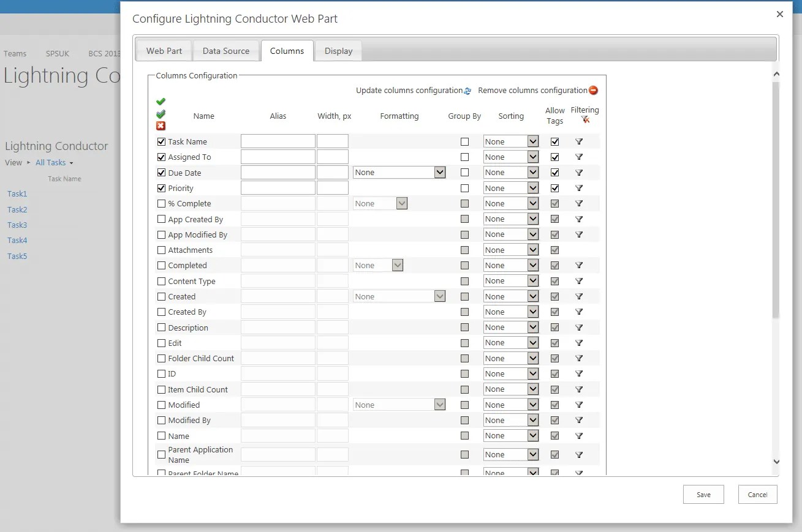The height and width of the screenshot is (532, 802).
Task: Enable the Attachments column checkbox
Action: pyautogui.click(x=162, y=250)
